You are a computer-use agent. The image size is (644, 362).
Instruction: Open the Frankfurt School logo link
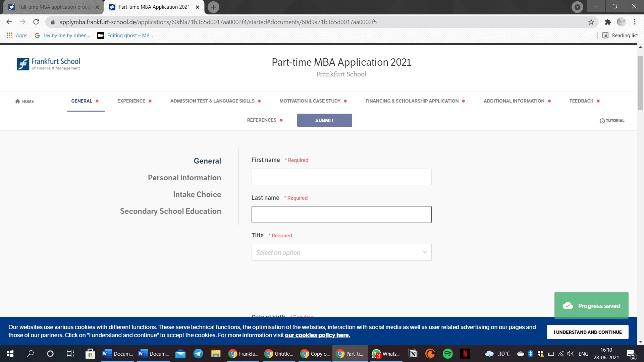tap(48, 64)
